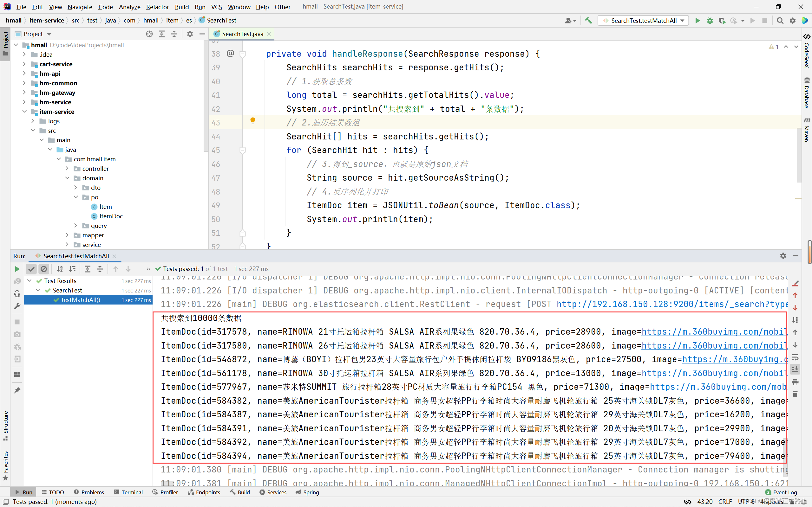The width and height of the screenshot is (812, 507).
Task: Clear console output with trash icon
Action: [x=795, y=394]
